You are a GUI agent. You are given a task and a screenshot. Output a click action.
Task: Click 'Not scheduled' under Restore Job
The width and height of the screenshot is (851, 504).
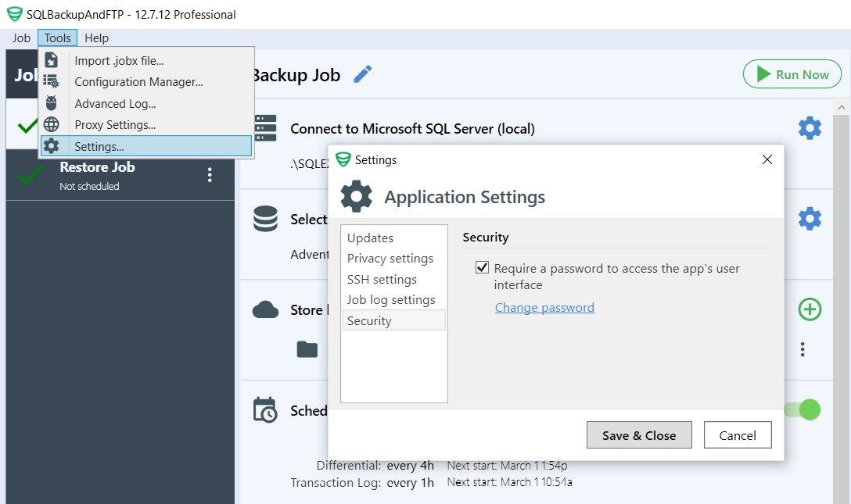pyautogui.click(x=89, y=186)
